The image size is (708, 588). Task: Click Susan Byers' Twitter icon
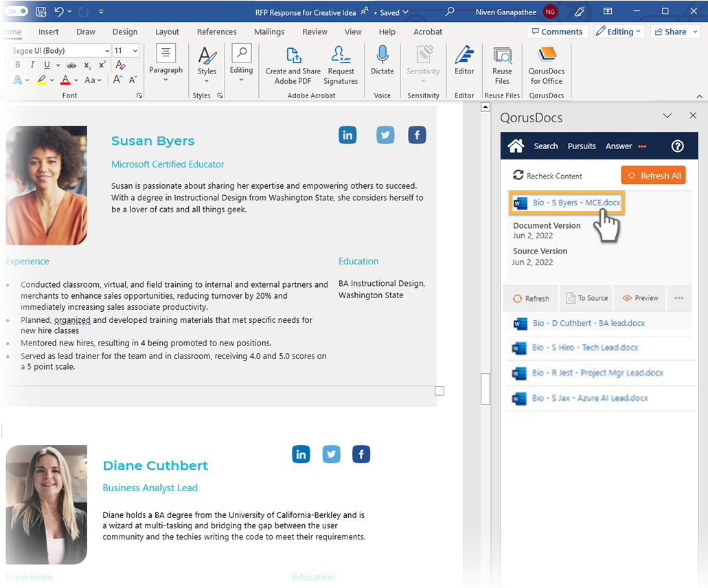(385, 135)
